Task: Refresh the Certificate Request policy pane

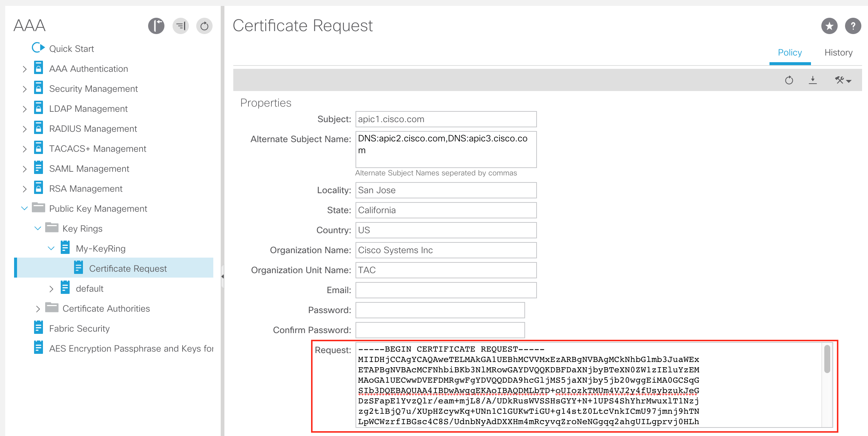Action: (789, 80)
